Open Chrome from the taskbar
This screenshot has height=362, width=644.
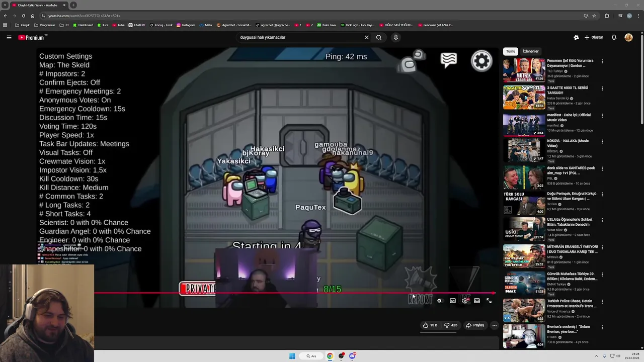pos(330,356)
